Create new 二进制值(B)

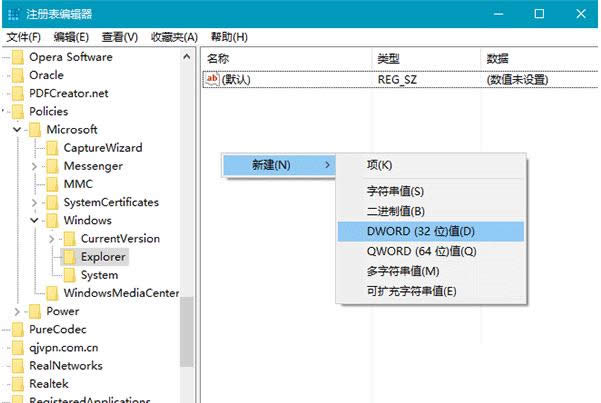[x=431, y=211]
